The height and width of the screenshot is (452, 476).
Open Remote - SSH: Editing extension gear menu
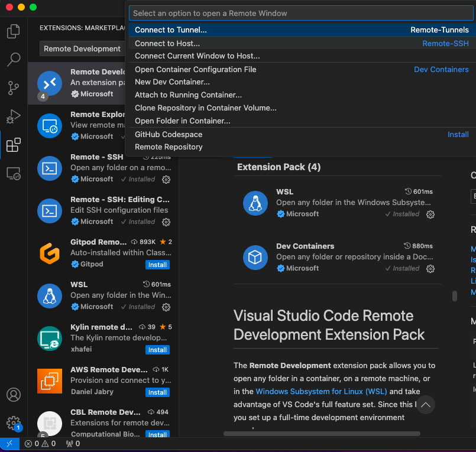[x=166, y=222]
